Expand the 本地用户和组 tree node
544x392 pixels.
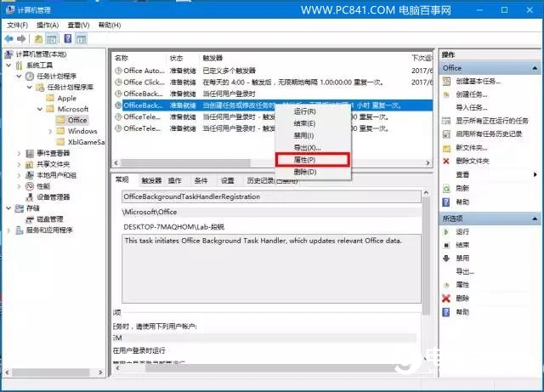pyautogui.click(x=19, y=175)
